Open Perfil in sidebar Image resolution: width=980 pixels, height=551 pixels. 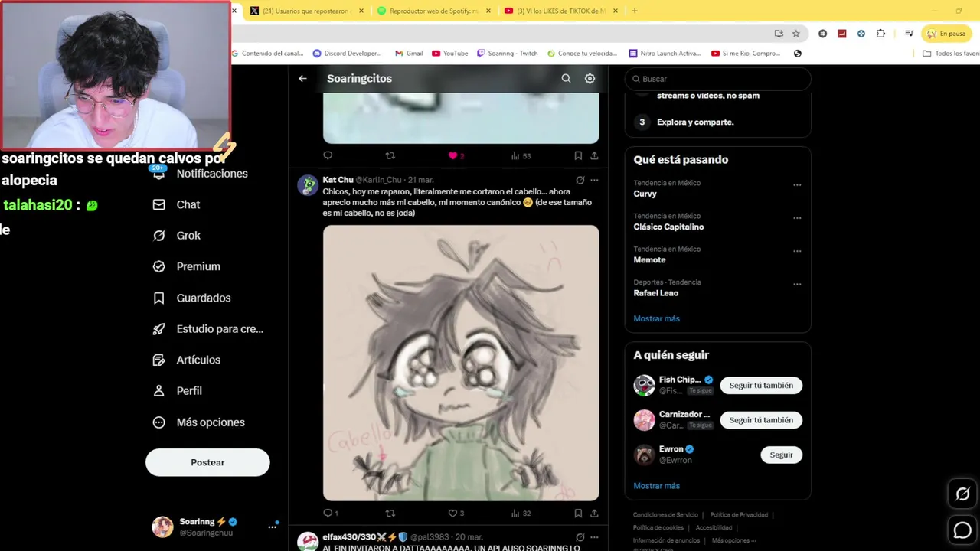(x=178, y=391)
